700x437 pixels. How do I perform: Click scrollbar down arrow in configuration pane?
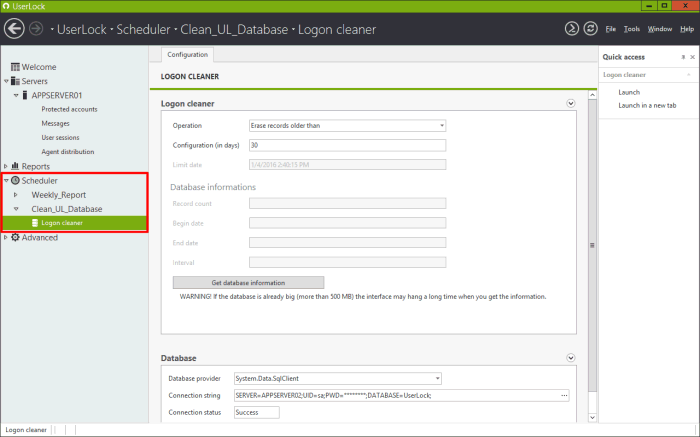pos(592,418)
